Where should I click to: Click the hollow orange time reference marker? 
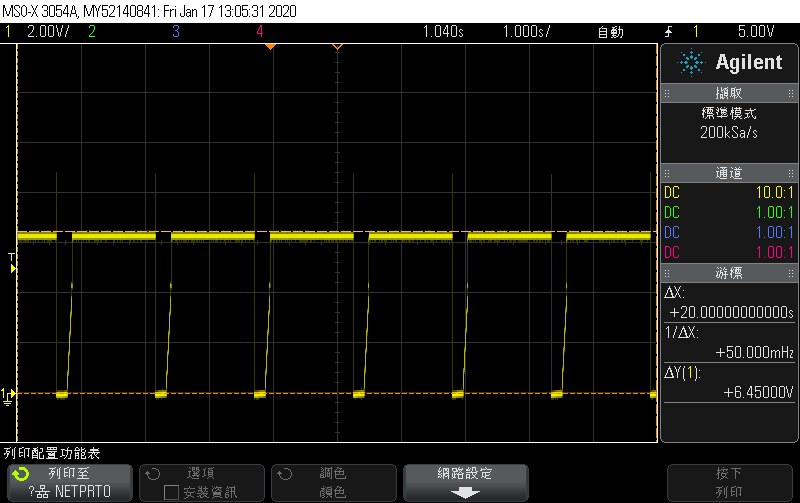pos(337,47)
